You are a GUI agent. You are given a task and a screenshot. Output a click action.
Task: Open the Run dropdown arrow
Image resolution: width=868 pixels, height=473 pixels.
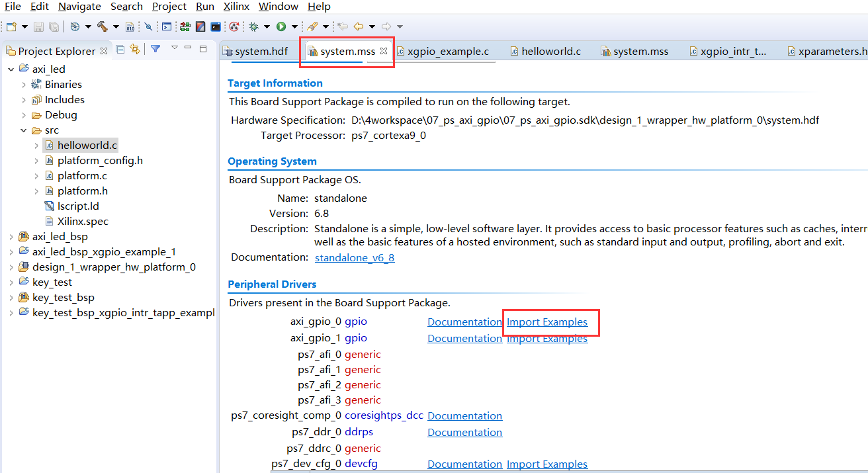coord(294,27)
